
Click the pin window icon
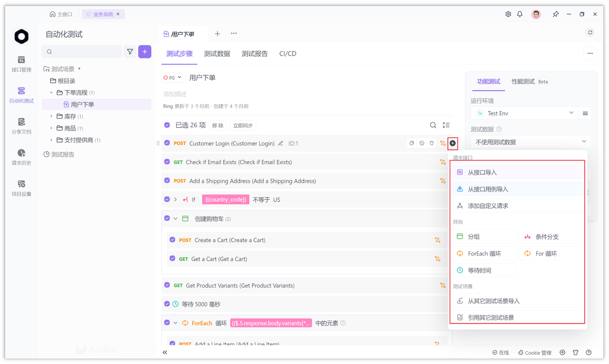pyautogui.click(x=555, y=14)
